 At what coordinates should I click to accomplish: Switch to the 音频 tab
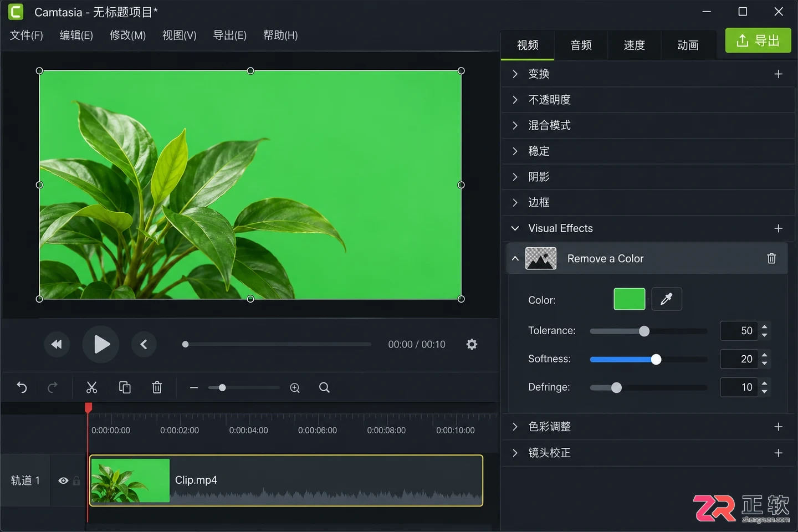581,45
